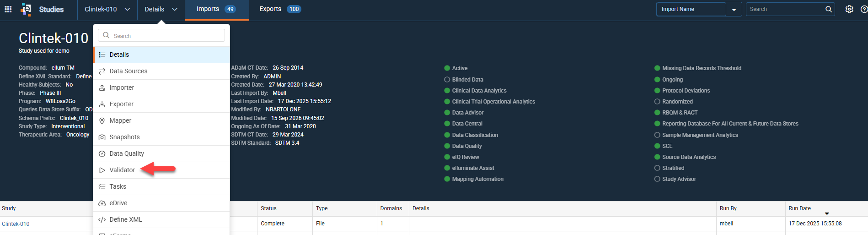Image resolution: width=868 pixels, height=235 pixels.
Task: Click the menu Search input field
Action: click(161, 36)
